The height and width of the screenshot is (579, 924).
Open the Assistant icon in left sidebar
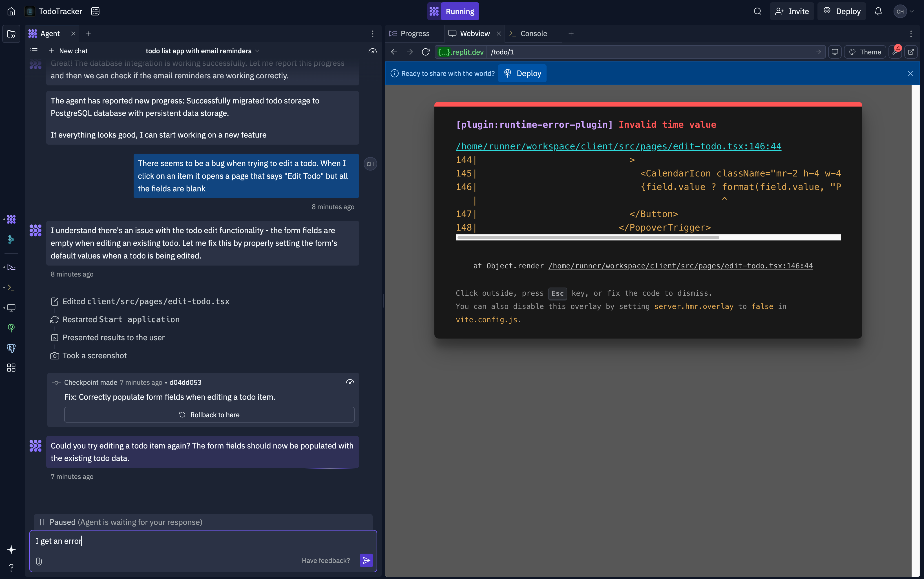[11, 240]
